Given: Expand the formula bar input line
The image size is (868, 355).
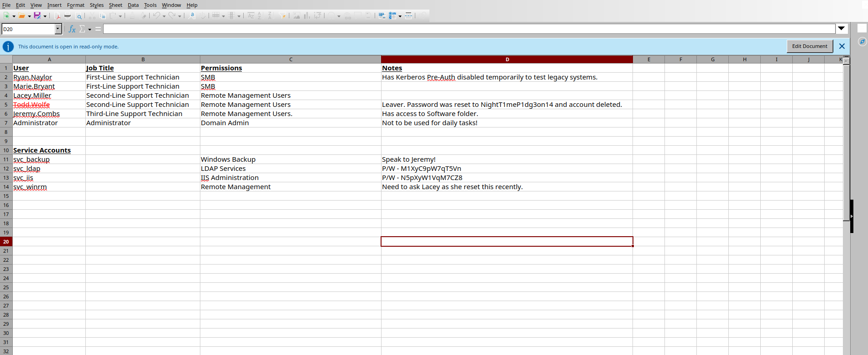Looking at the screenshot, I should point(842,29).
